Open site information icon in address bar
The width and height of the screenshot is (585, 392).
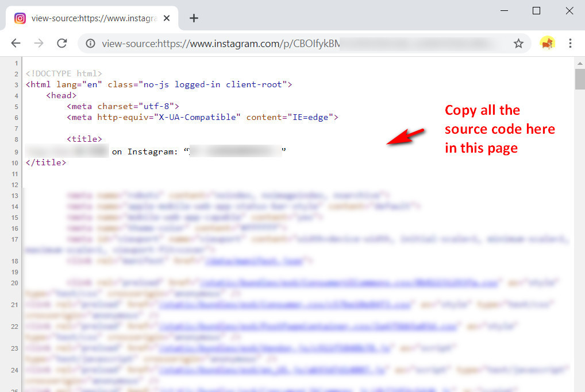point(90,44)
